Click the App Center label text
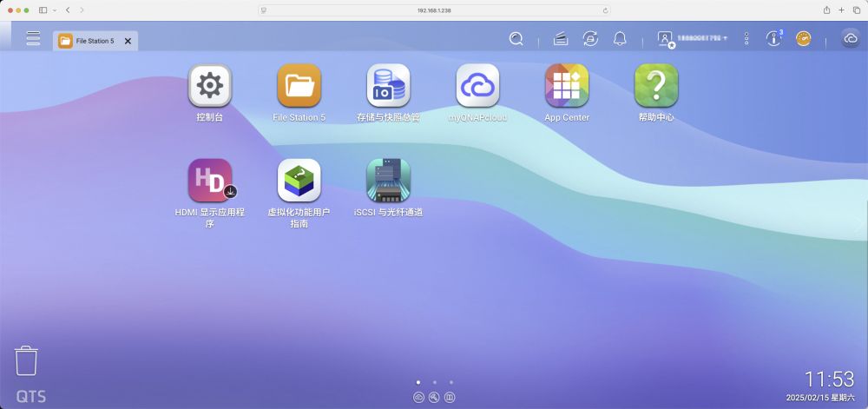 567,117
